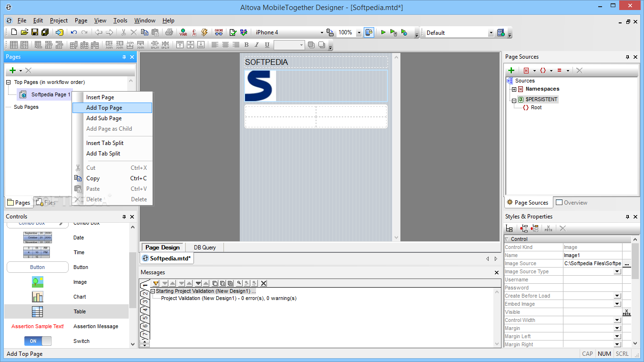This screenshot has width=644, height=362.
Task: Open Global Variables via VAR icon
Action: (183, 32)
